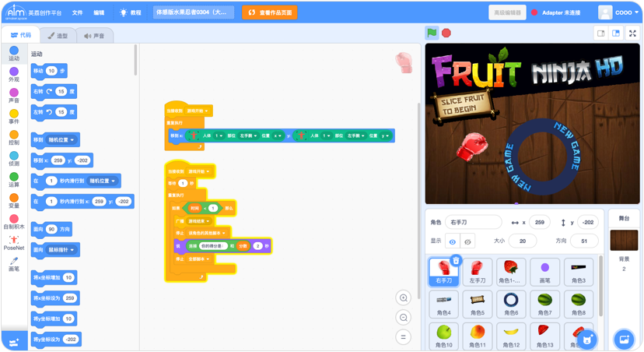Click the add extension button below the categories
Screen dimensions: 644x352
[14, 342]
